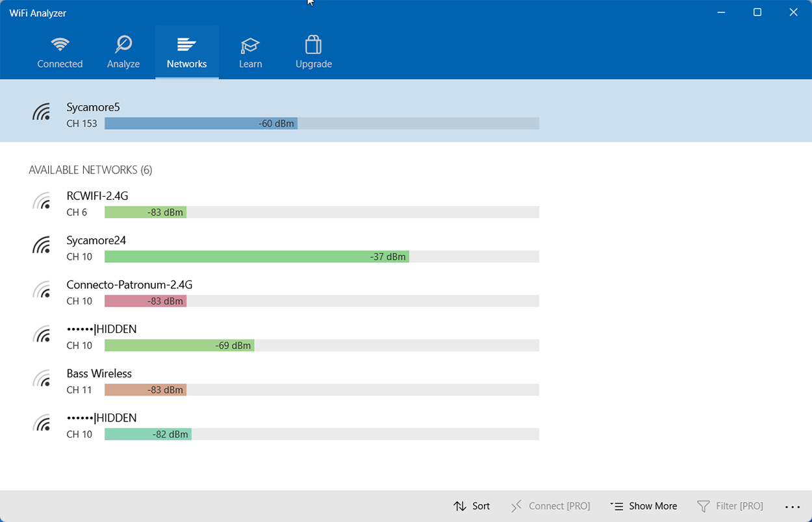Viewport: 812px width, 522px height.
Task: Click the Connecto-Patronum -83 dBm red bar
Action: pyautogui.click(x=146, y=301)
